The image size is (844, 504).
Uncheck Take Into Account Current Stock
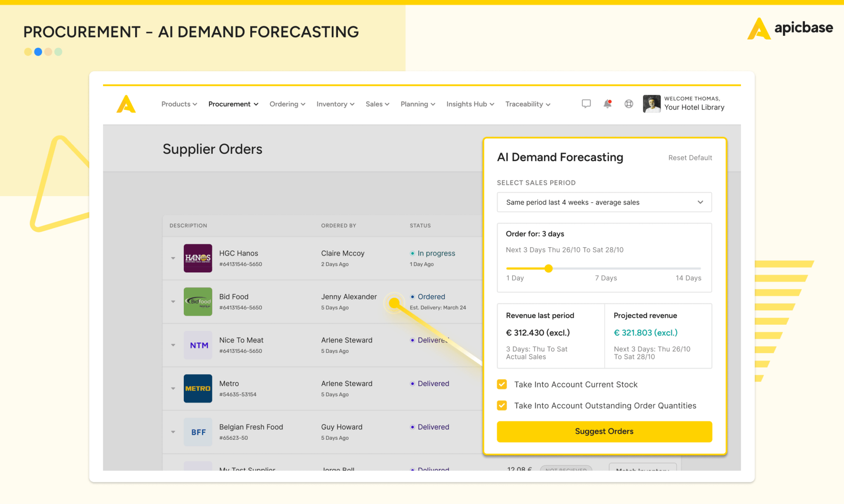tap(502, 384)
